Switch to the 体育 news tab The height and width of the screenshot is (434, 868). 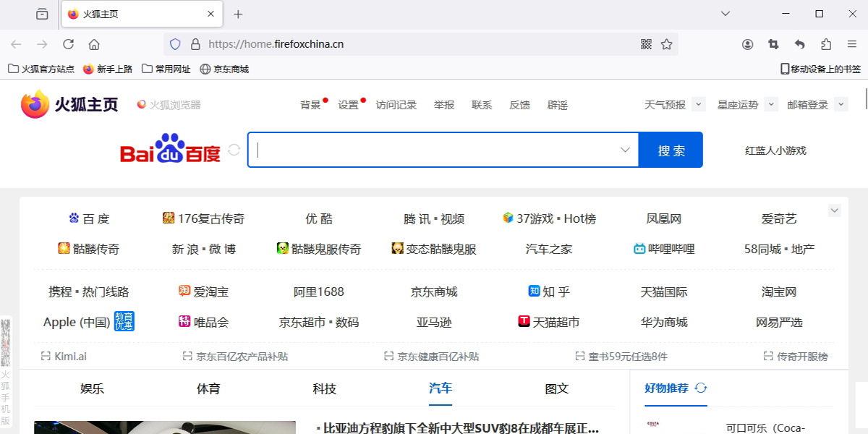click(208, 388)
